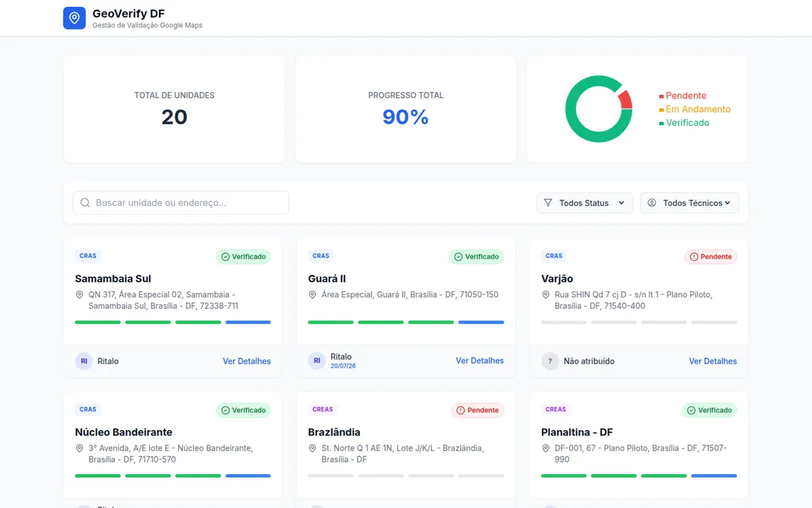
Task: Open Ver Detalhes for Guará II
Action: (480, 361)
